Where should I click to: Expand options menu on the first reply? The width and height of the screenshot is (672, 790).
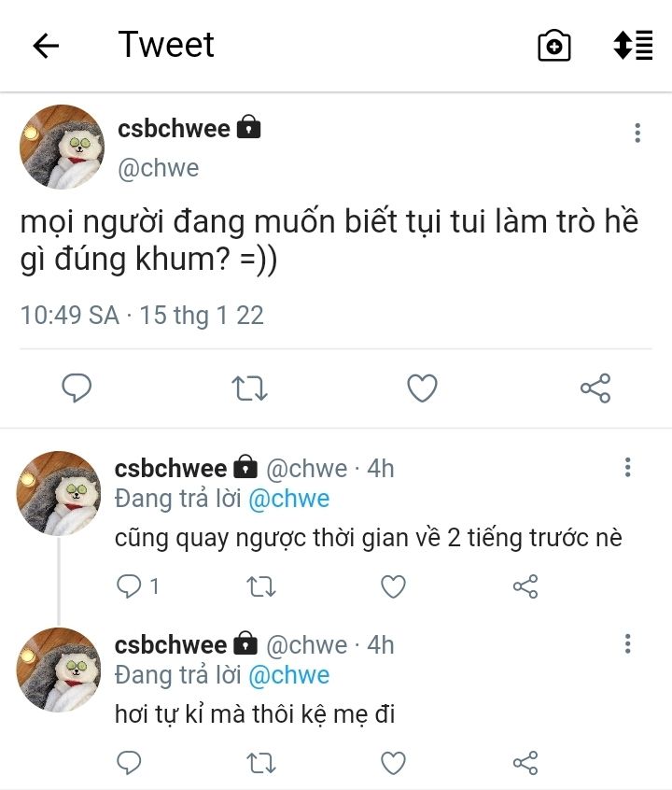pos(628,467)
